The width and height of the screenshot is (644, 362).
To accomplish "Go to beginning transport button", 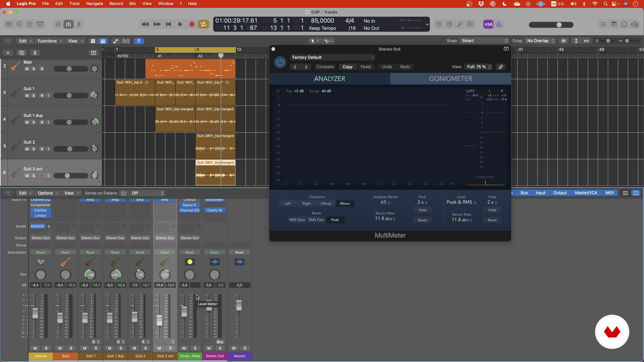I will pyautogui.click(x=169, y=24).
